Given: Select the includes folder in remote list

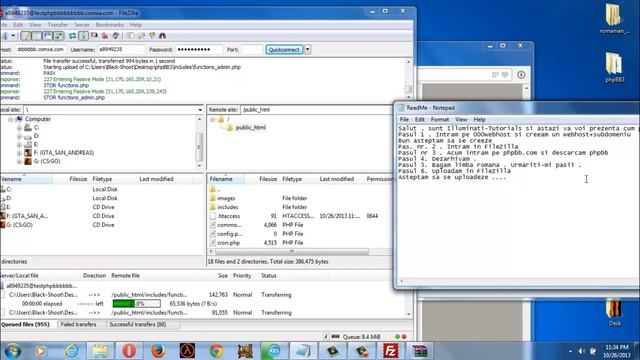Looking at the screenshot, I should click(227, 207).
